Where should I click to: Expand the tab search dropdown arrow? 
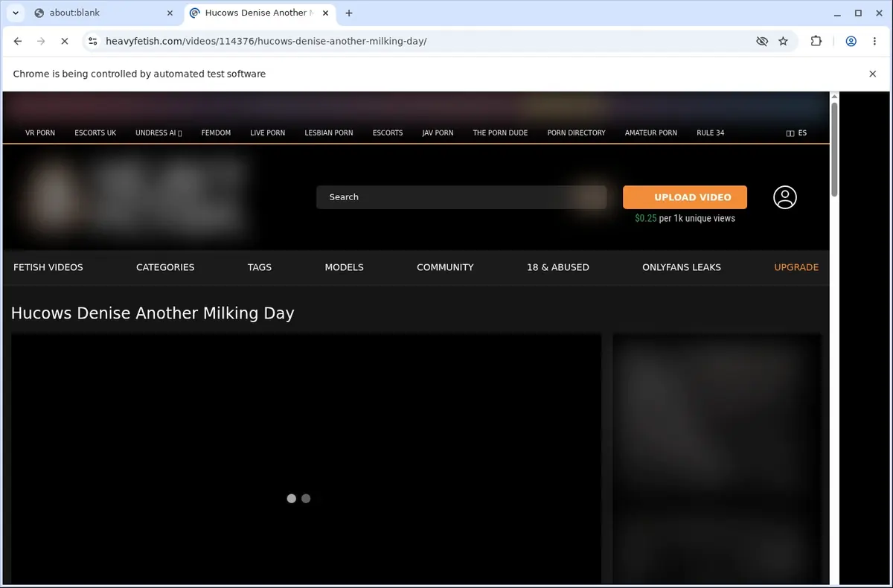click(15, 13)
